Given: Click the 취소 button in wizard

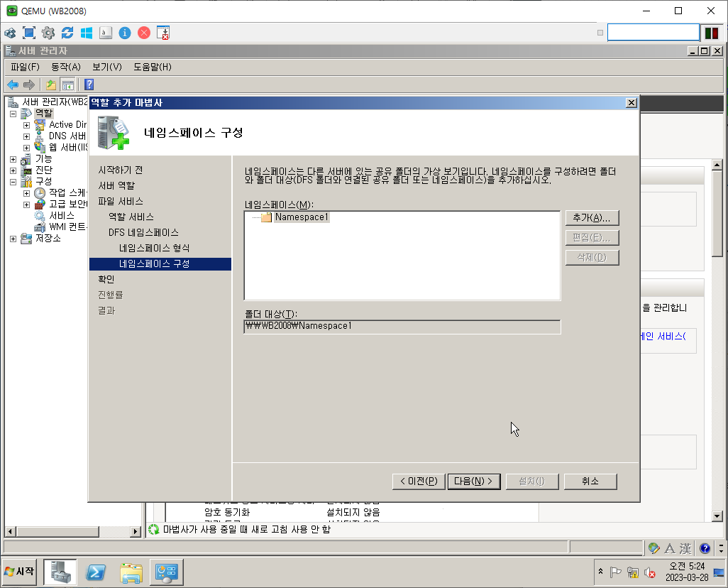Looking at the screenshot, I should tap(590, 481).
